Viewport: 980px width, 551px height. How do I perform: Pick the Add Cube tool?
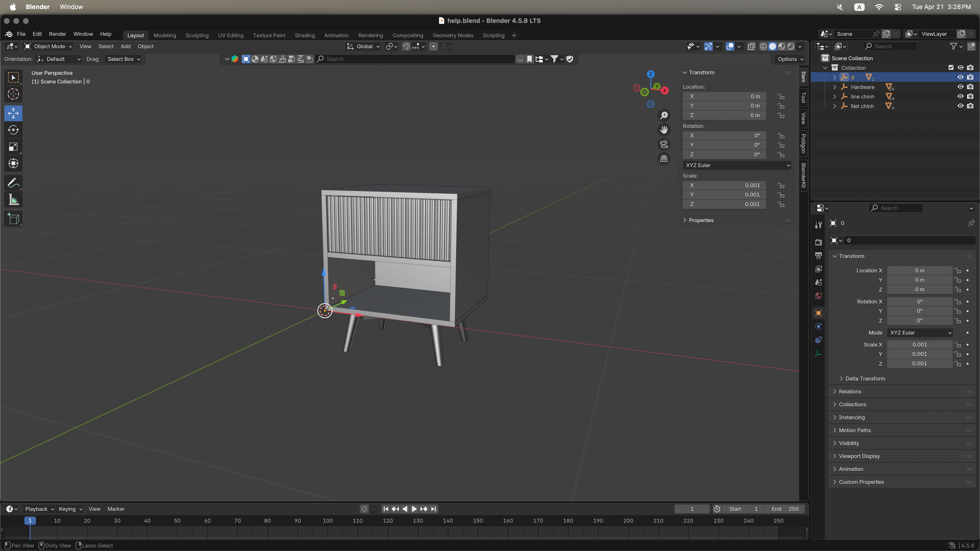pyautogui.click(x=13, y=219)
